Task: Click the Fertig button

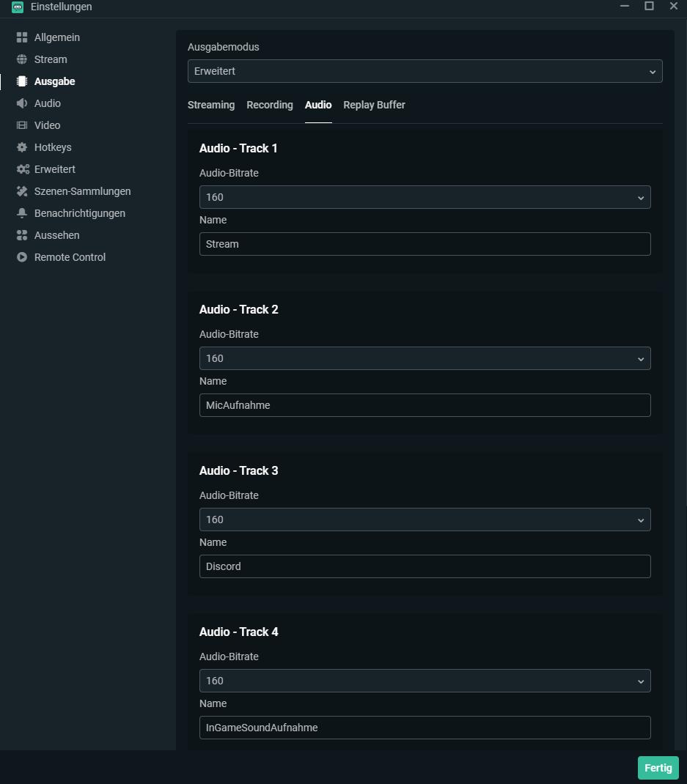Action: pos(658,768)
